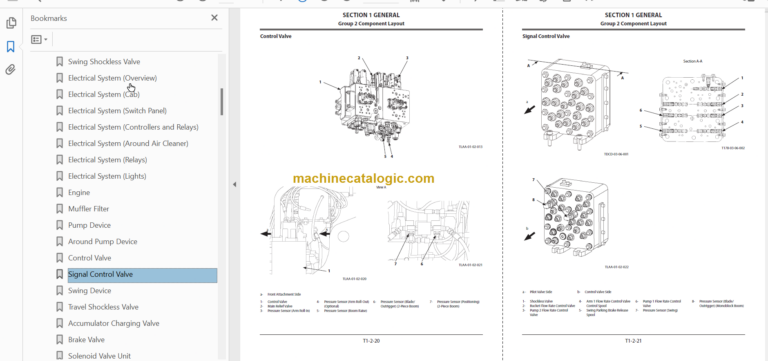768x361 pixels.
Task: Select highlighted Signal Control Valve bookmark
Action: (x=142, y=275)
